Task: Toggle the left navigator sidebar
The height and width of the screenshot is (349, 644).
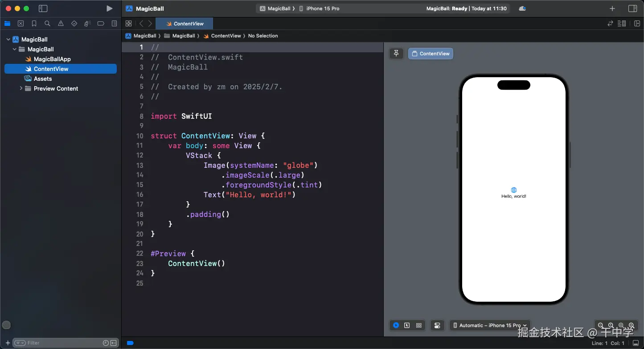Action: coord(43,8)
